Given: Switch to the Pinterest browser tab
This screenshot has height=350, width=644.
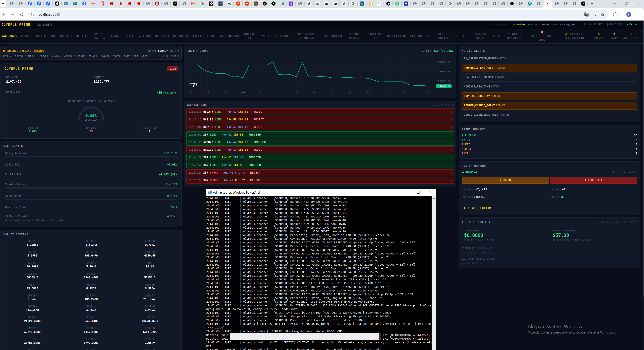Looking at the screenshot, I should (x=157, y=4).
